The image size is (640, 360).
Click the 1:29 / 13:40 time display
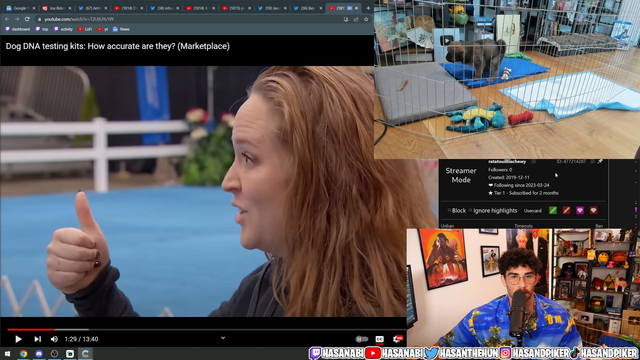click(x=81, y=339)
